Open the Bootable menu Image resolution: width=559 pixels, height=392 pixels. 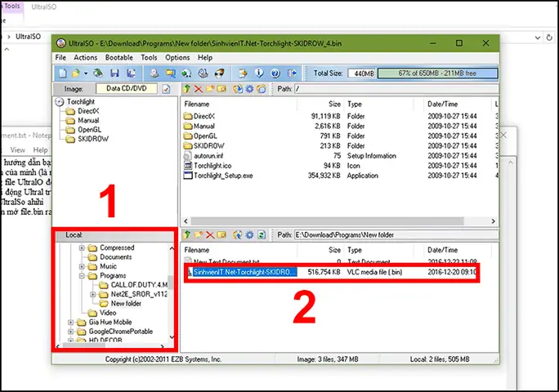tap(119, 57)
